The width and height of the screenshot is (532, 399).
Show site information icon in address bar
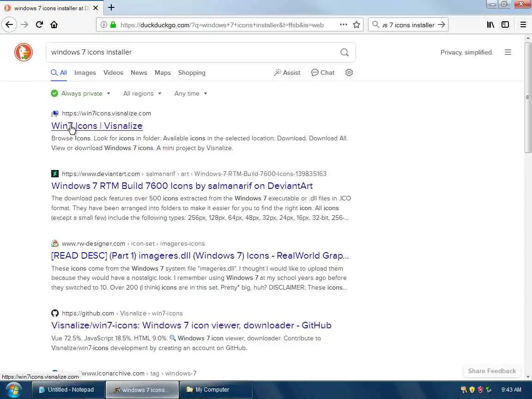point(104,25)
